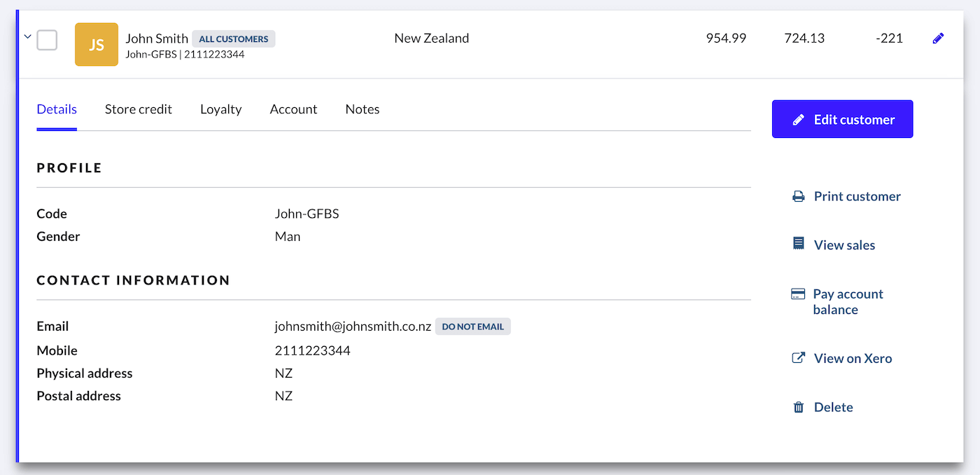Click the external link icon for View on Xero

click(x=798, y=358)
